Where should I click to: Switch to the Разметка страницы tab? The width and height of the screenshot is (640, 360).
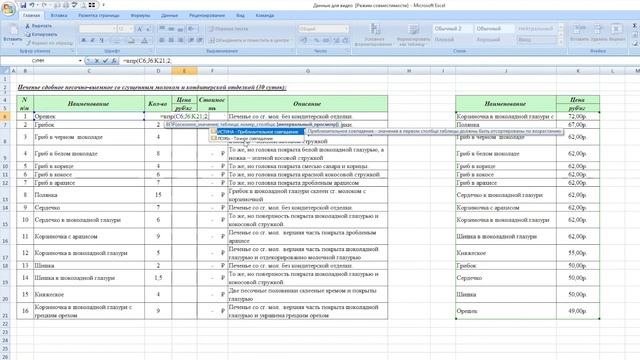[99, 16]
